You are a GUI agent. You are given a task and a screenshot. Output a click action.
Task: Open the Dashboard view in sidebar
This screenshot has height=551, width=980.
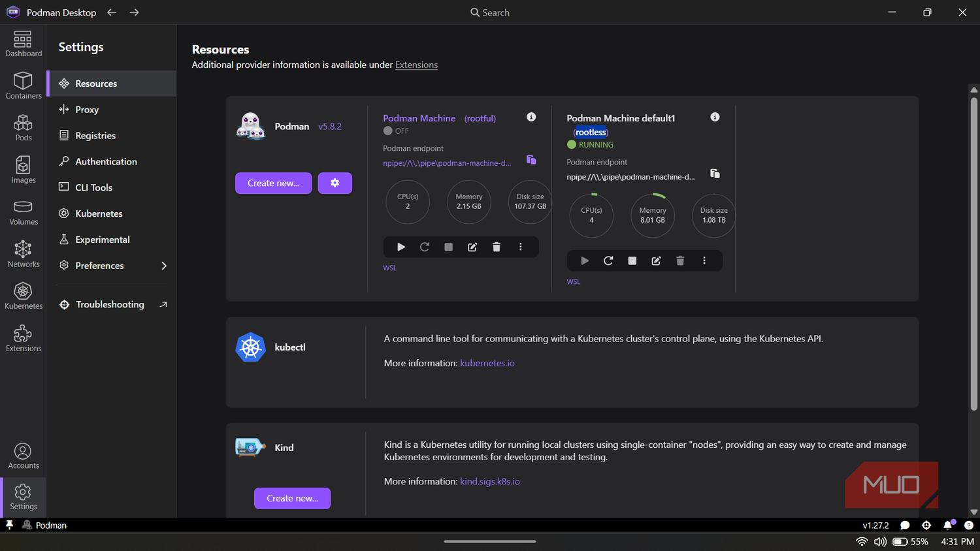point(23,44)
